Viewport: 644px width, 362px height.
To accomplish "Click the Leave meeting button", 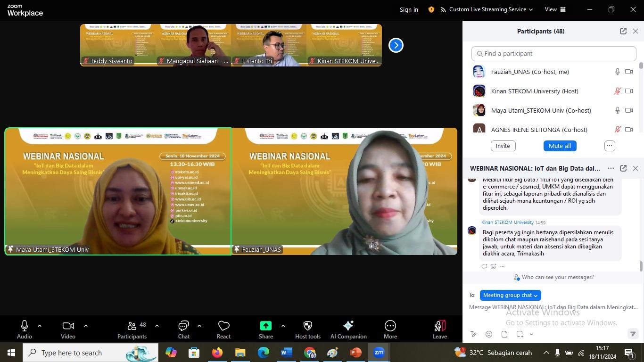I will pyautogui.click(x=440, y=329).
